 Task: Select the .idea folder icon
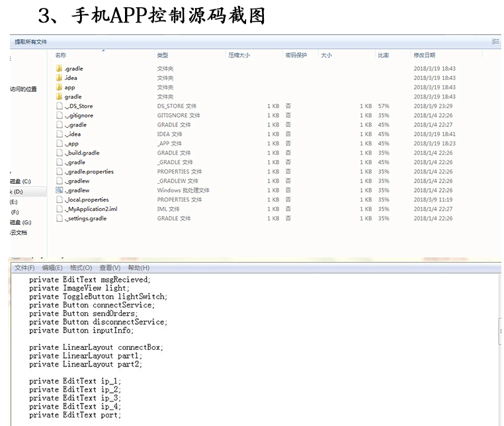tap(59, 78)
